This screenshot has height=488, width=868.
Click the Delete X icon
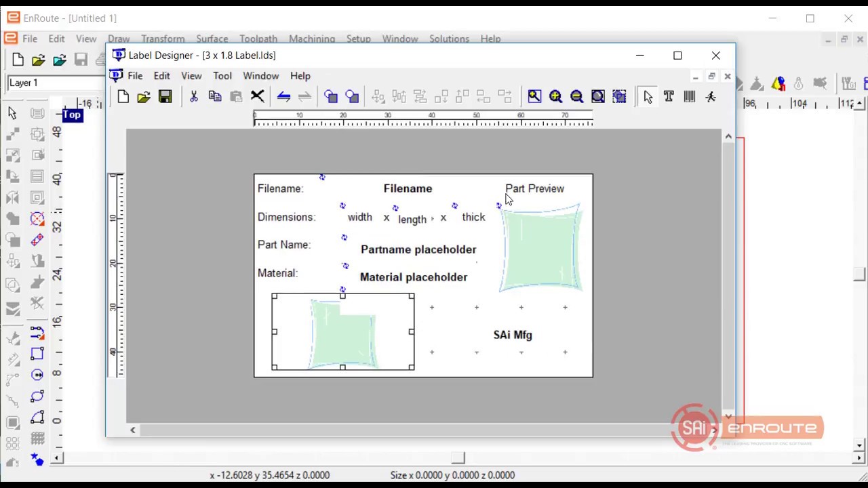point(257,97)
